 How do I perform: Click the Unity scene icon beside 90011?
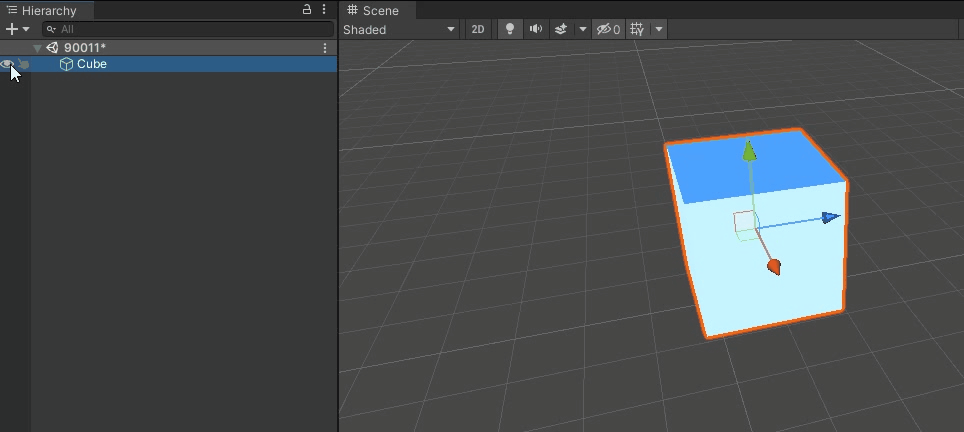point(52,48)
